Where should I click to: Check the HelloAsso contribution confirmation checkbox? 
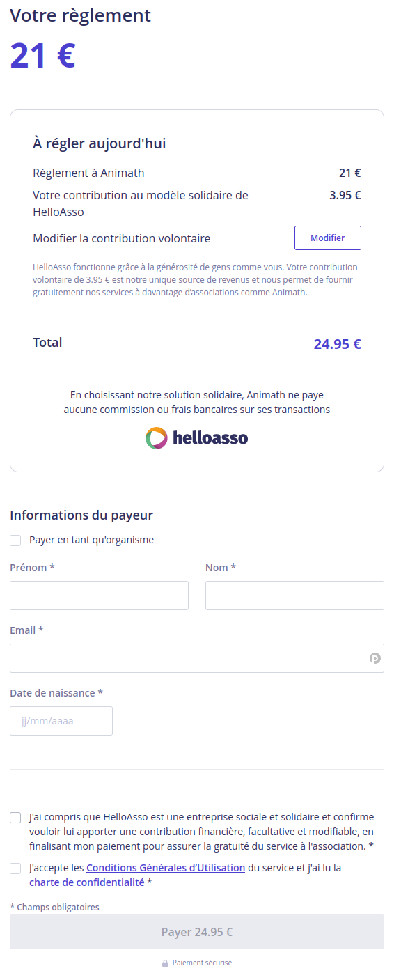(x=15, y=817)
